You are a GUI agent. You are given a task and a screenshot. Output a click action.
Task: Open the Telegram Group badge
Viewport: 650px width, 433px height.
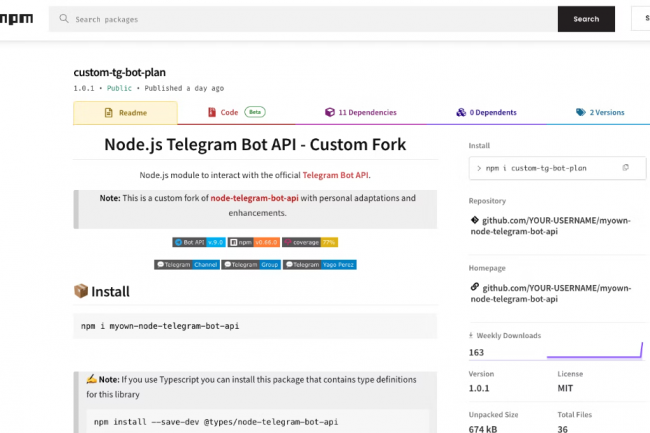coord(251,265)
